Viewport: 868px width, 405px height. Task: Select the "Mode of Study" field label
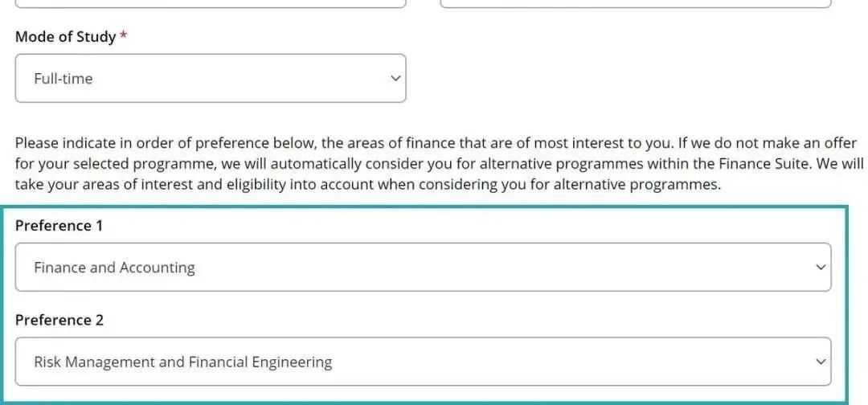coord(65,37)
